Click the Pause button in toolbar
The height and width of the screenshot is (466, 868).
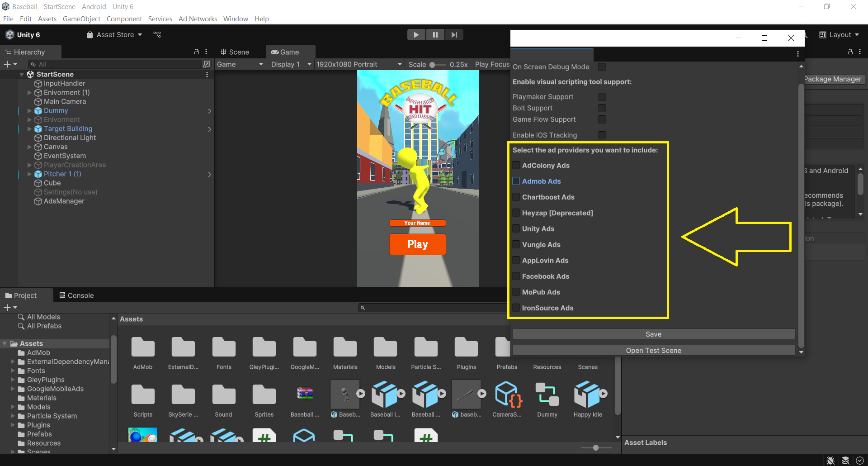435,35
